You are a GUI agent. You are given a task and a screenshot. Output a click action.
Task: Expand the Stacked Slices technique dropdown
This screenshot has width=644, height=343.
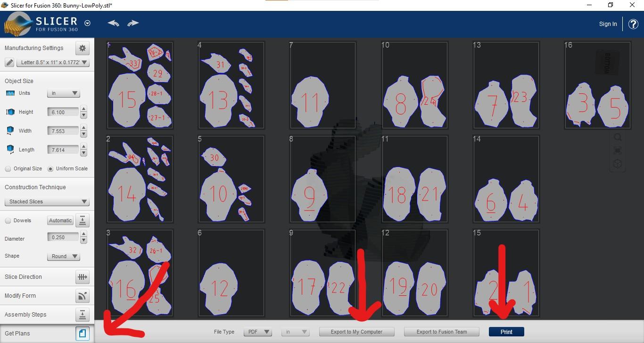click(x=47, y=201)
